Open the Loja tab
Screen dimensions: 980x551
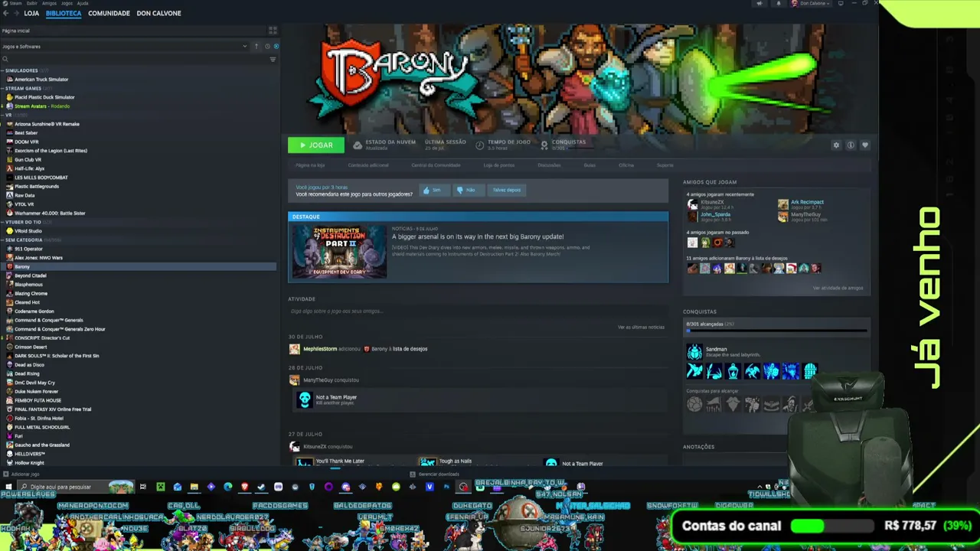(31, 14)
